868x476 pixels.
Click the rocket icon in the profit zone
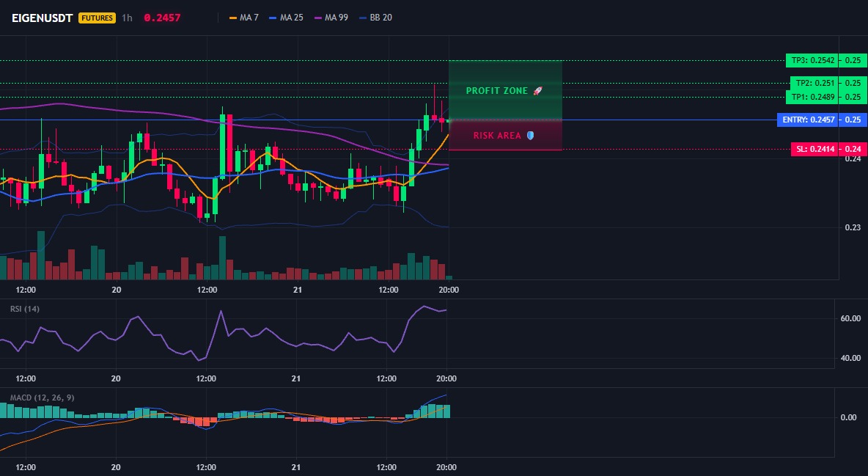(537, 91)
